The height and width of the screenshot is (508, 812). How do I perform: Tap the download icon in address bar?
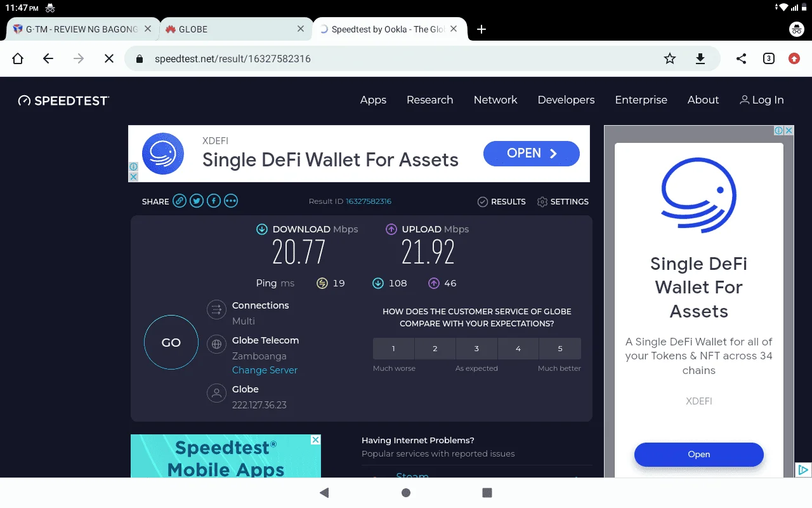(700, 58)
